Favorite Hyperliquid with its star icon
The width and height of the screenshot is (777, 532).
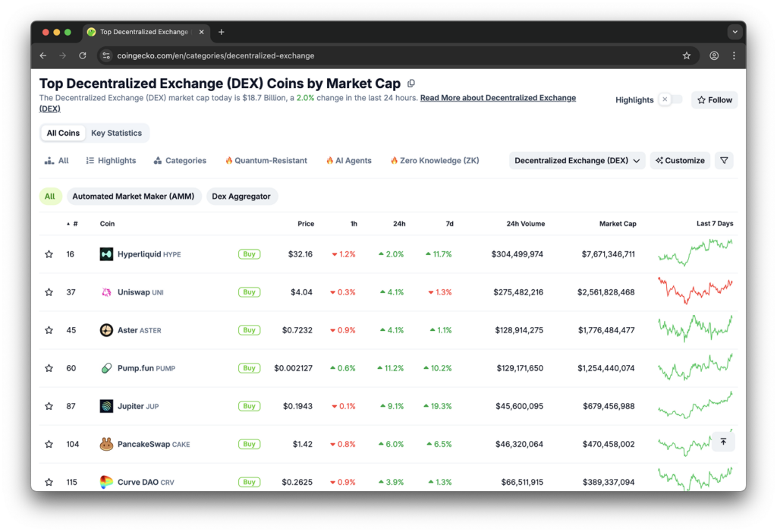tap(49, 254)
